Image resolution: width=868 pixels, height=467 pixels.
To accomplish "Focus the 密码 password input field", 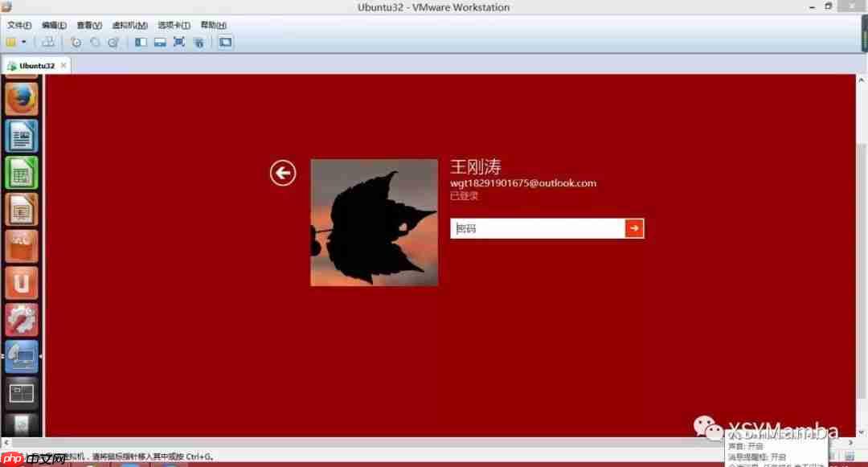I will [538, 228].
